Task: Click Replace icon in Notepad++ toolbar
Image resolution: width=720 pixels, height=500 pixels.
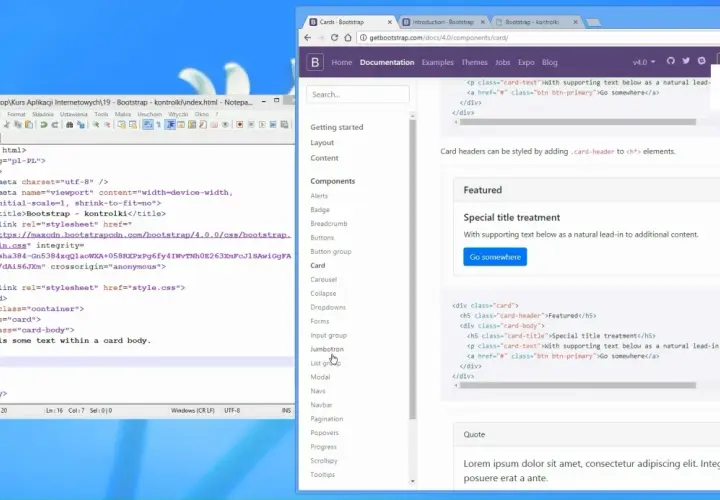Action: click(81, 124)
